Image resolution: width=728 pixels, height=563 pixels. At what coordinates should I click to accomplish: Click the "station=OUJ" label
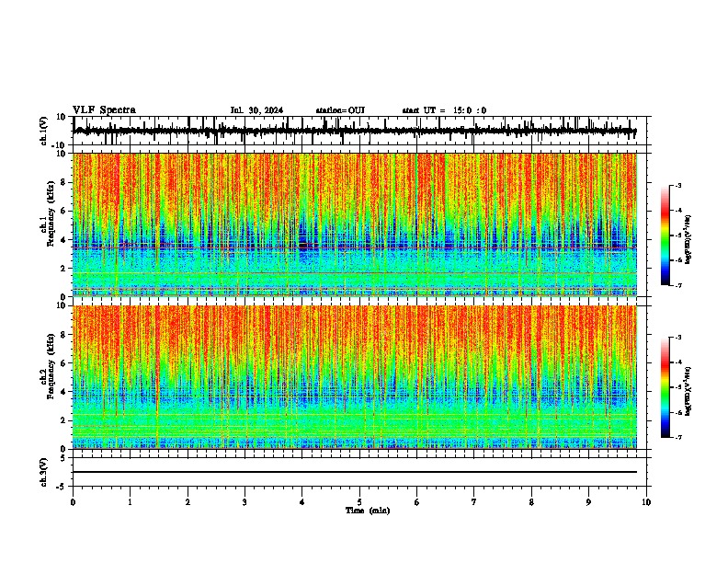340,110
